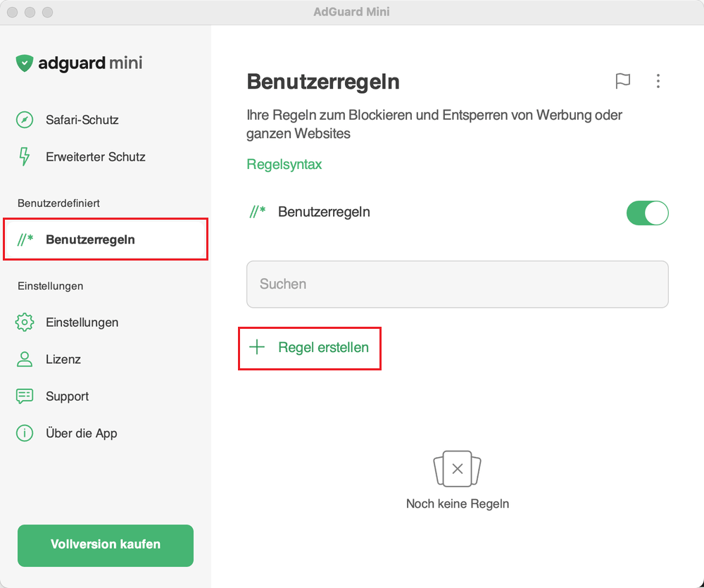The width and height of the screenshot is (704, 588).
Task: Open the Lizenz page
Action: coord(106,359)
